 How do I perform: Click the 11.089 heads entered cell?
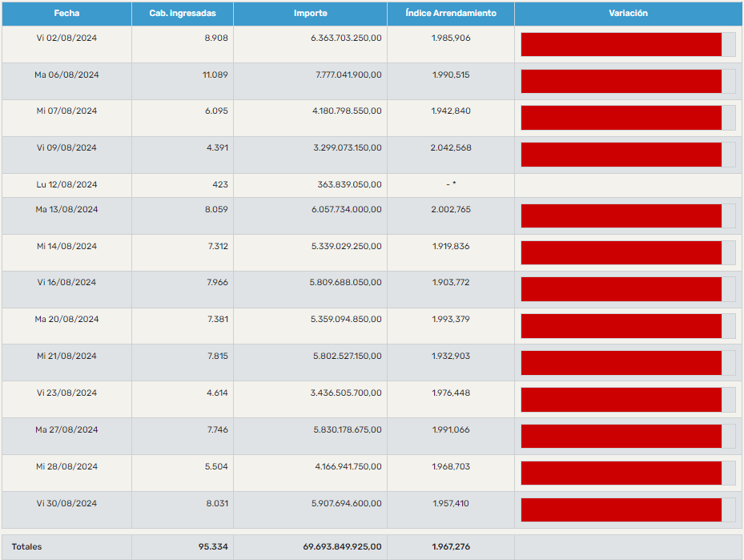click(x=215, y=75)
